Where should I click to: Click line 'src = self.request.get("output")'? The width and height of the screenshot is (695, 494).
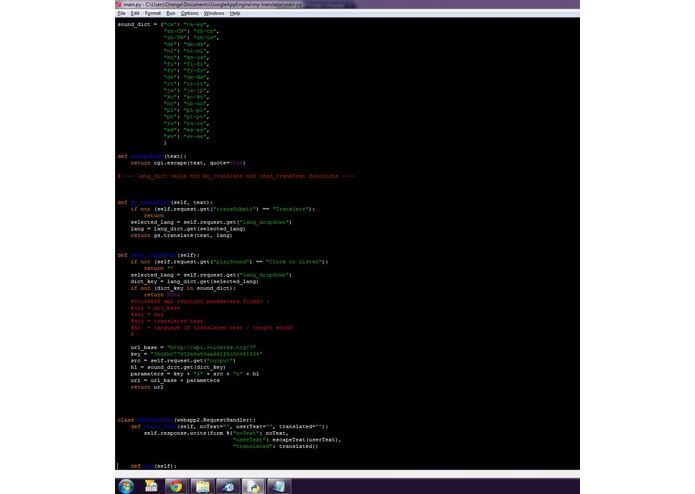[x=183, y=361]
